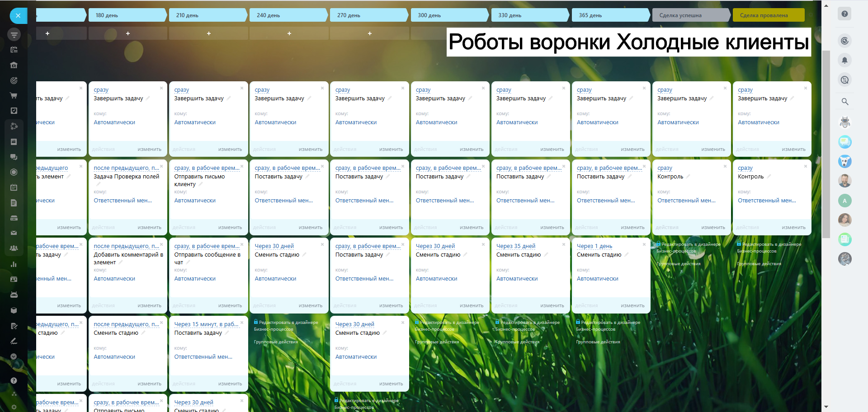Screen dimensions: 868x412
Task: Open the mail envelope icon in the left sidebar
Action: point(14,233)
